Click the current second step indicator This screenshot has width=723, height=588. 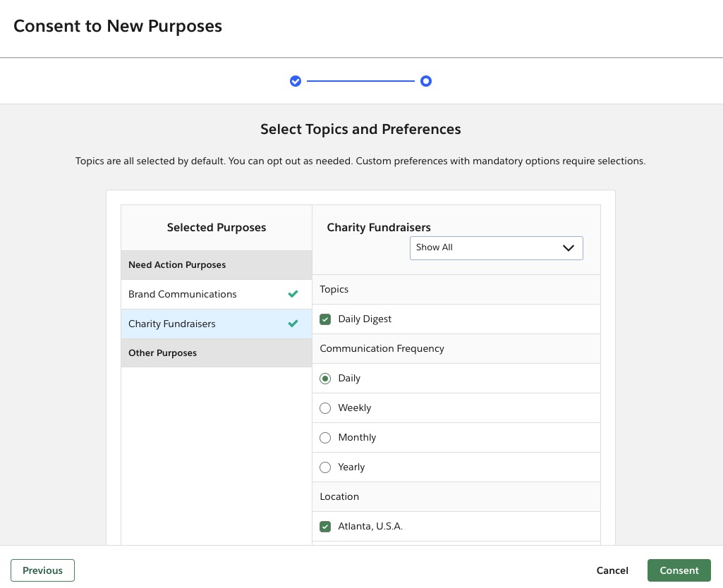[x=425, y=81]
